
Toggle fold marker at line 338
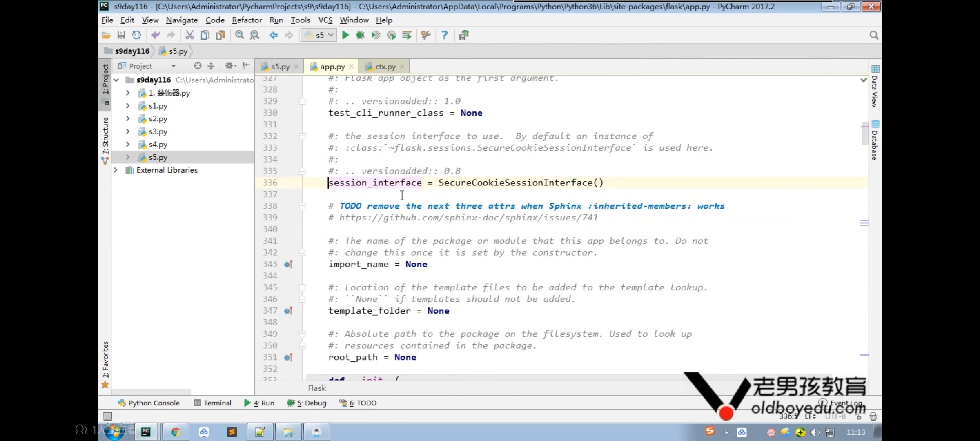[302, 206]
